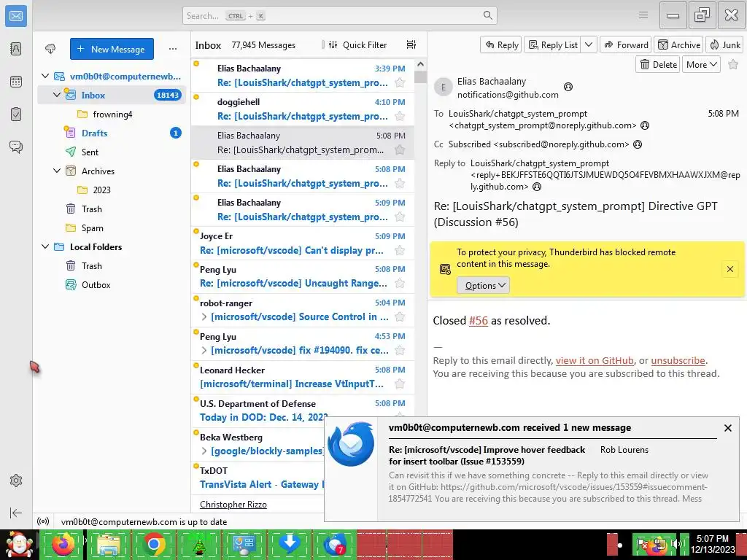The width and height of the screenshot is (747, 560).
Task: Click search magnifier icon
Action: click(487, 15)
